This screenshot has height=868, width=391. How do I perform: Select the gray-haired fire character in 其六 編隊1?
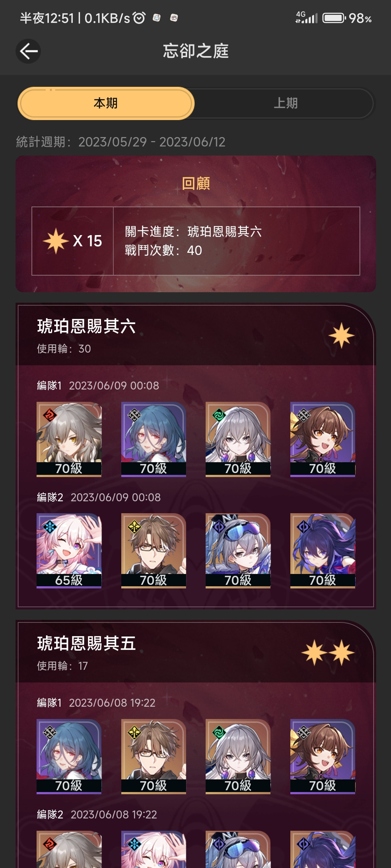(x=69, y=439)
